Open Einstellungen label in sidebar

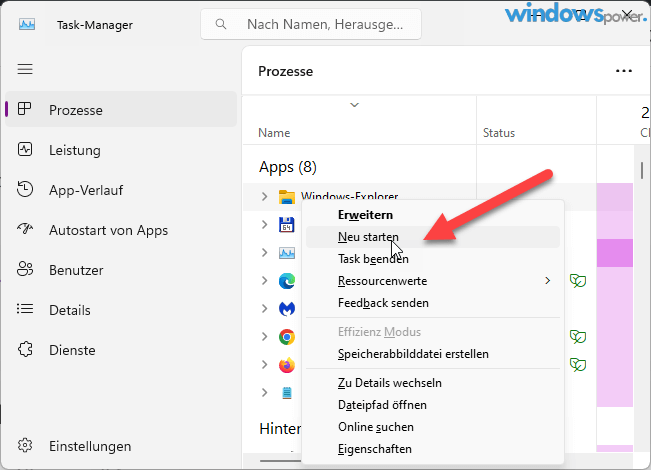click(90, 446)
